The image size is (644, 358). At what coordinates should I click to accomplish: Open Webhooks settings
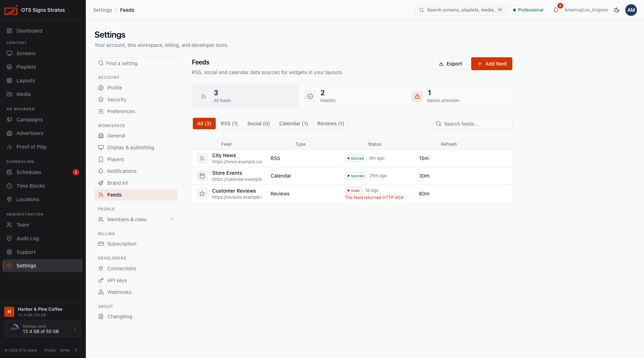136,292
